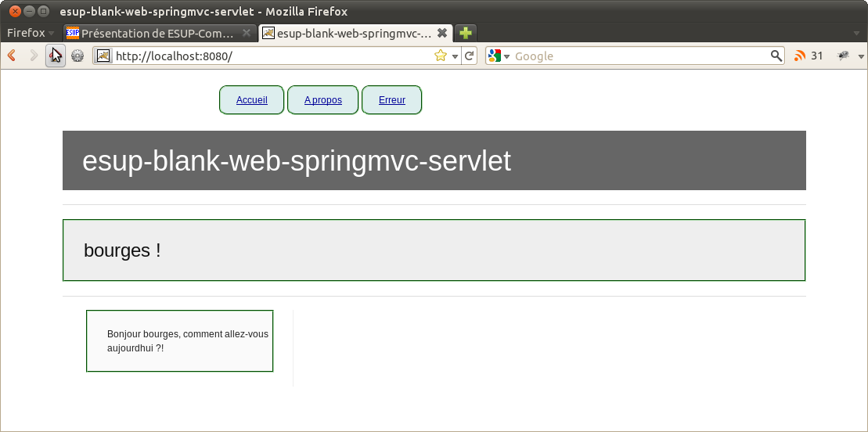Expand the URL history dropdown arrow
This screenshot has height=432, width=868.
[x=455, y=56]
